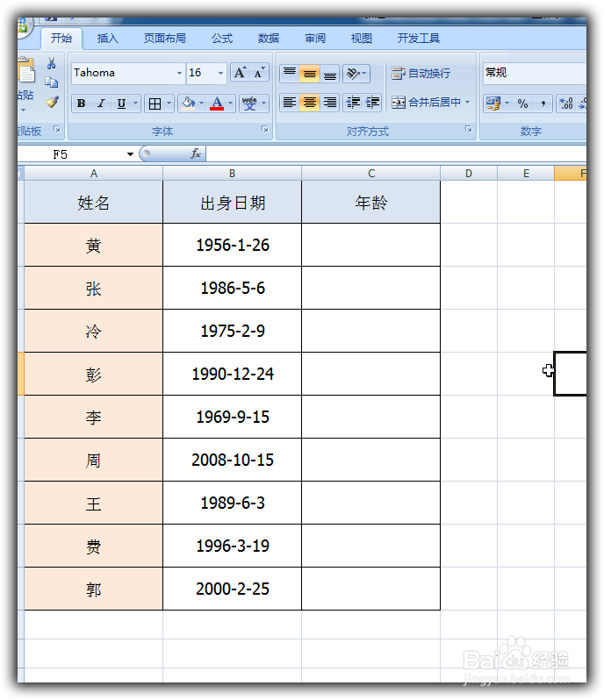Align text left
This screenshot has height=700, width=604.
click(x=290, y=103)
